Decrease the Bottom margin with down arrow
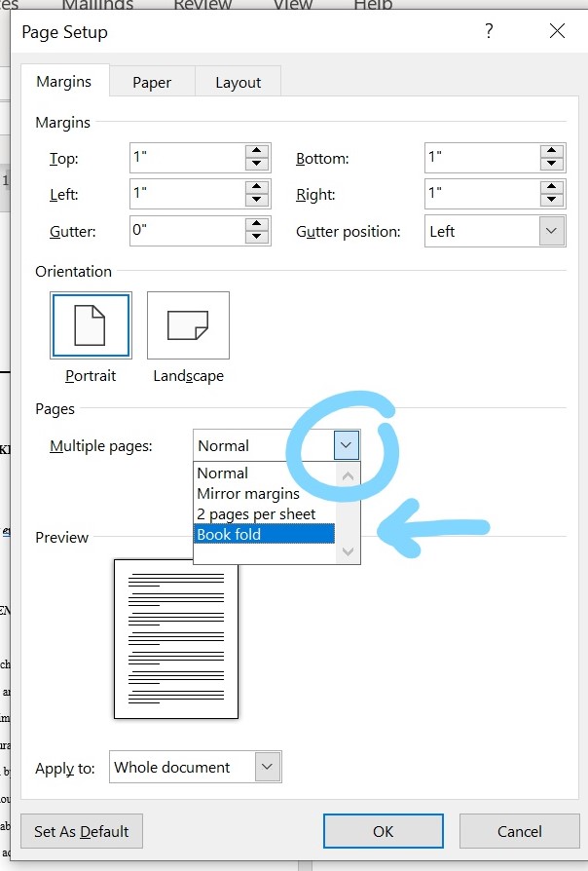 point(553,166)
